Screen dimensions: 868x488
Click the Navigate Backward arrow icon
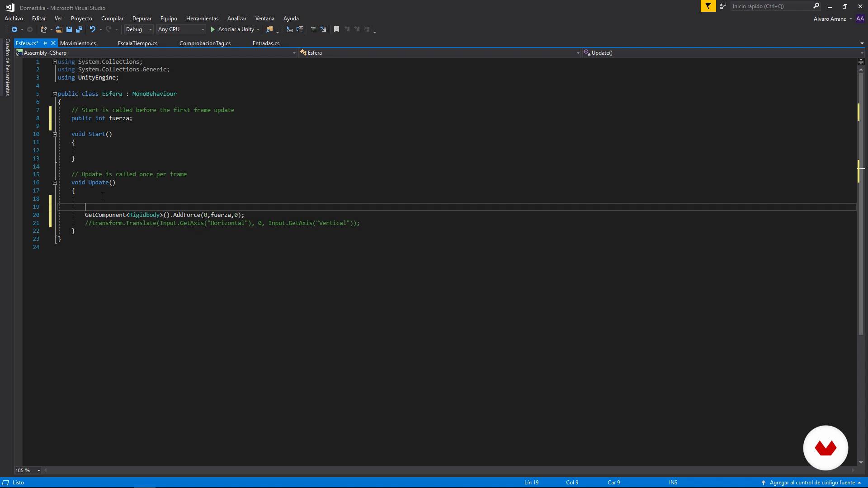[14, 29]
